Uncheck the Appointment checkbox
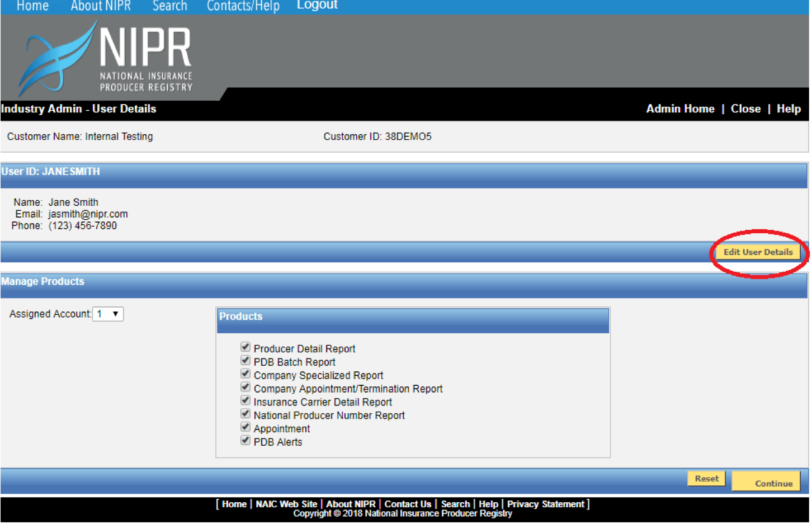The image size is (812, 524). pos(245,428)
